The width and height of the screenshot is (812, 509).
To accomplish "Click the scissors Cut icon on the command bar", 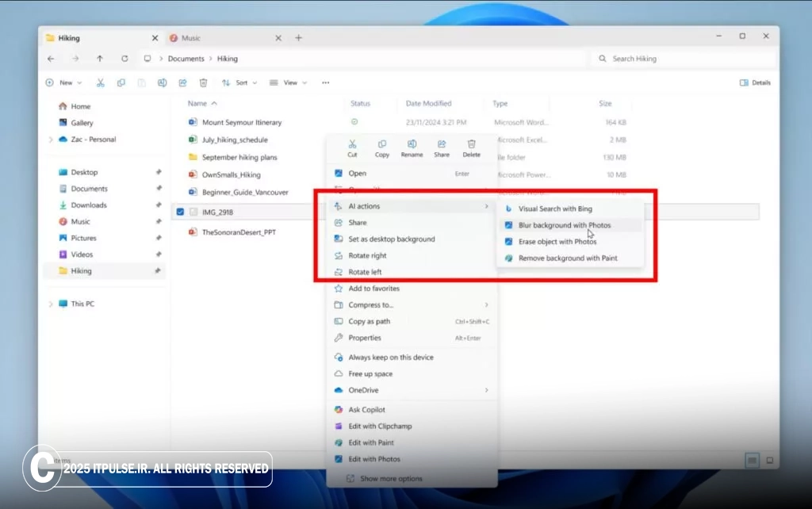I will [100, 82].
